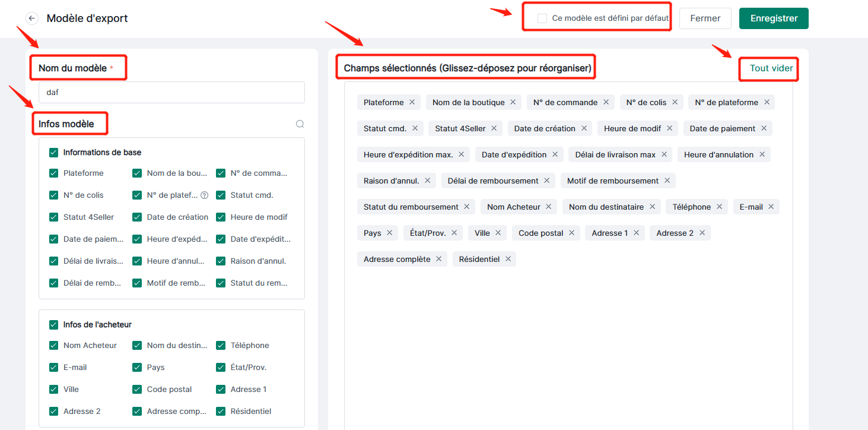This screenshot has height=430, width=868.
Task: Uncheck the Ville checkbox
Action: [x=53, y=390]
